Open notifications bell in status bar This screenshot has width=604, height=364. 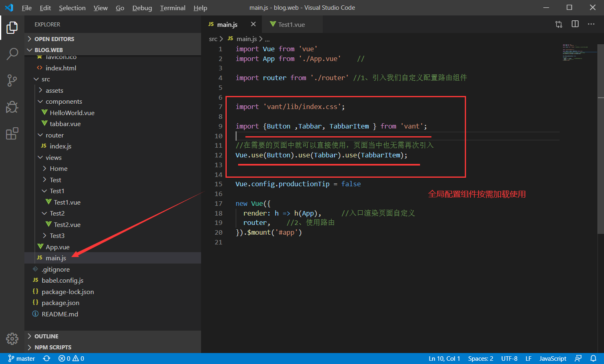(x=593, y=358)
